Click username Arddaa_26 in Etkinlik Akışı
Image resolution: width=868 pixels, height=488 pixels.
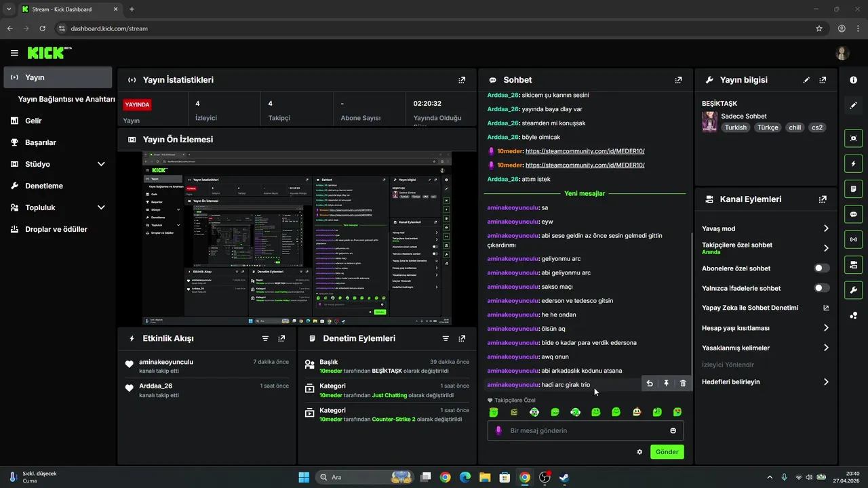(155, 386)
